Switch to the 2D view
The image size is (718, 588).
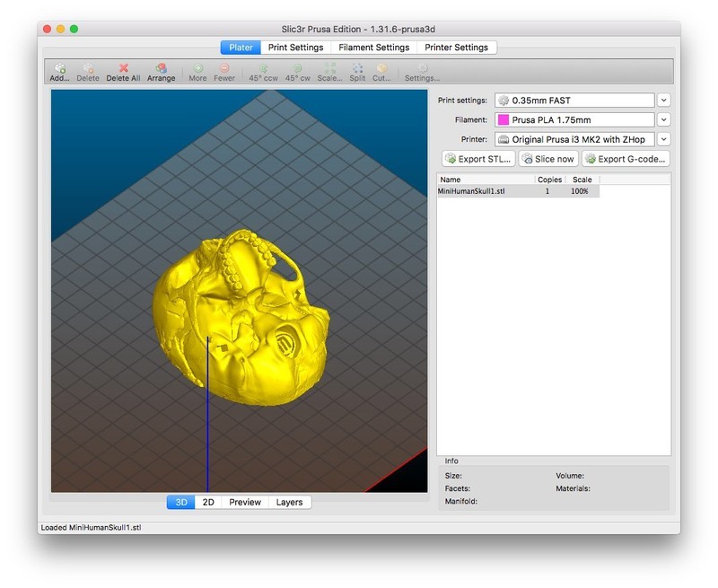click(208, 503)
